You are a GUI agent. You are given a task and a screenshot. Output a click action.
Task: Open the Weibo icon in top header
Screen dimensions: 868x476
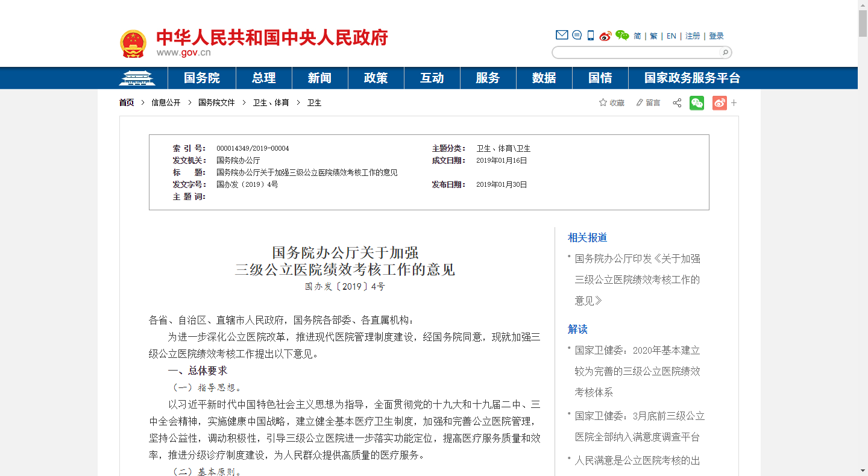coord(605,36)
